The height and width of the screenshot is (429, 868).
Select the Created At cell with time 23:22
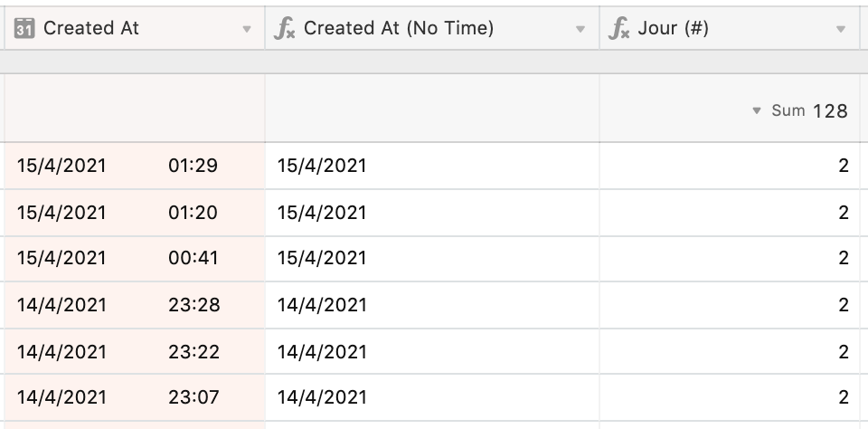pos(135,351)
